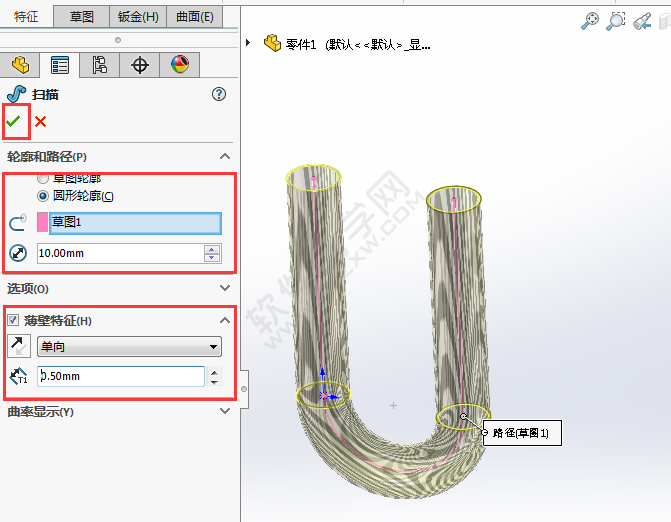Switch to PropertyManager tab icon

pos(59,65)
